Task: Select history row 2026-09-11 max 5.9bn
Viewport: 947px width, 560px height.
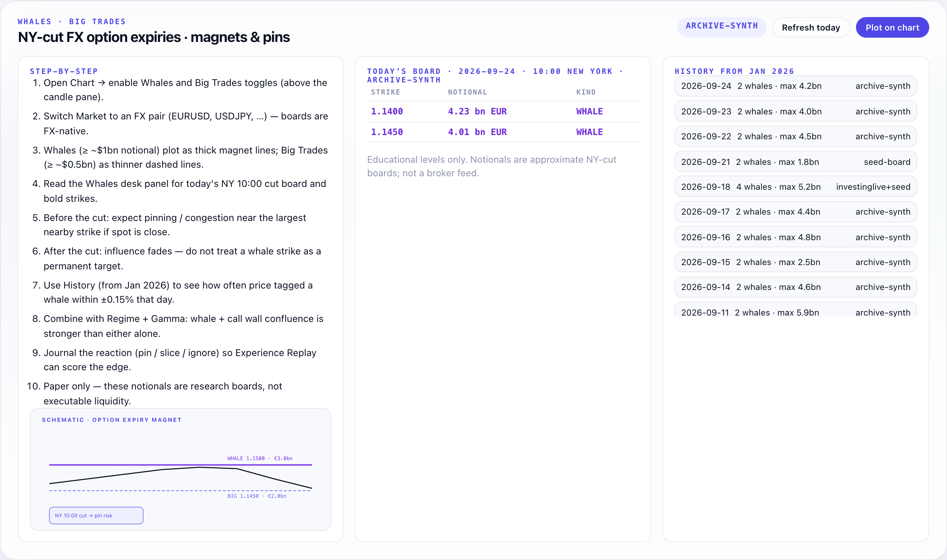Action: (x=796, y=310)
